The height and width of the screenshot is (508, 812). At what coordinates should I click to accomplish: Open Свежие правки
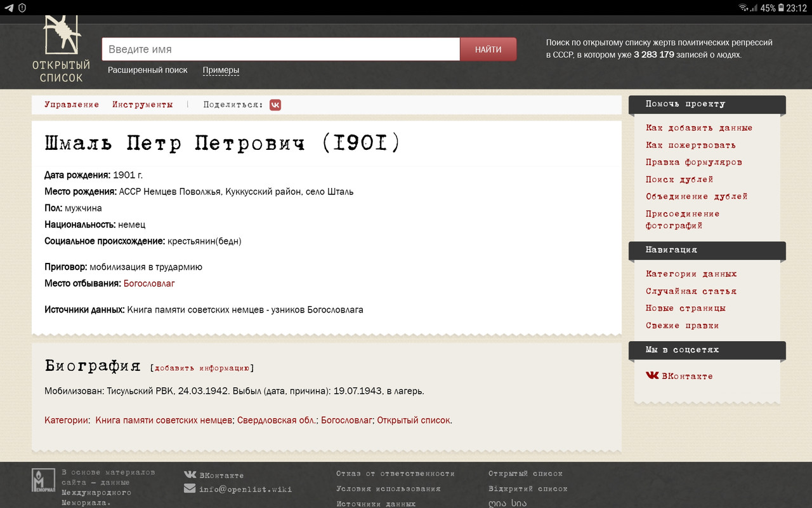click(683, 326)
